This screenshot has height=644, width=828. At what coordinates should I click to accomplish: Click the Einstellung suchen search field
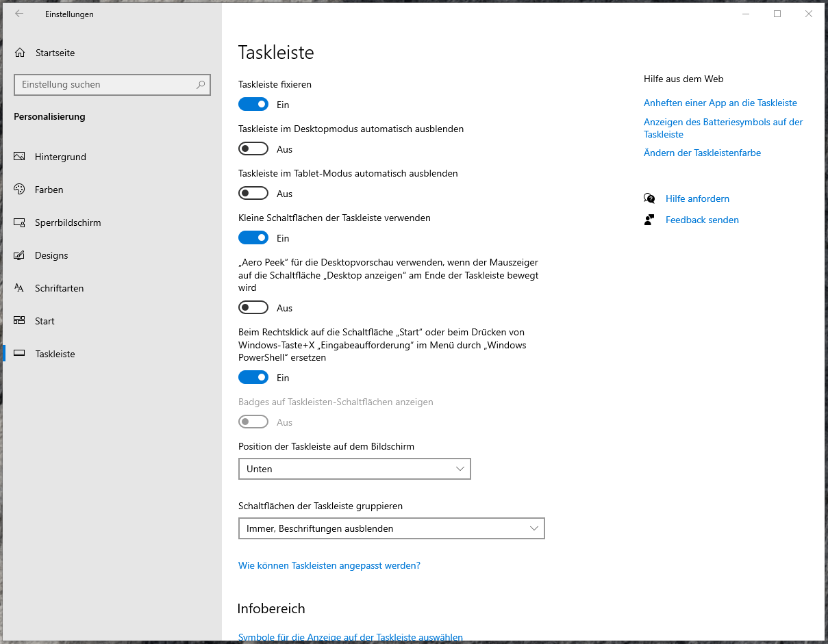tap(103, 85)
